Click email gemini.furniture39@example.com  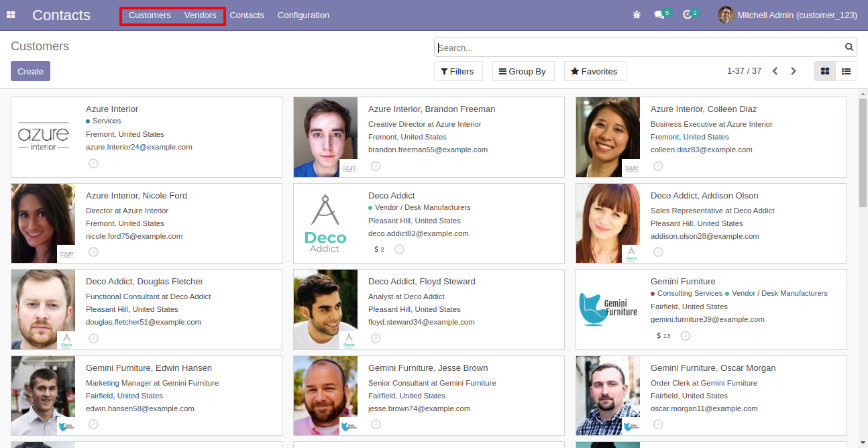(x=708, y=319)
